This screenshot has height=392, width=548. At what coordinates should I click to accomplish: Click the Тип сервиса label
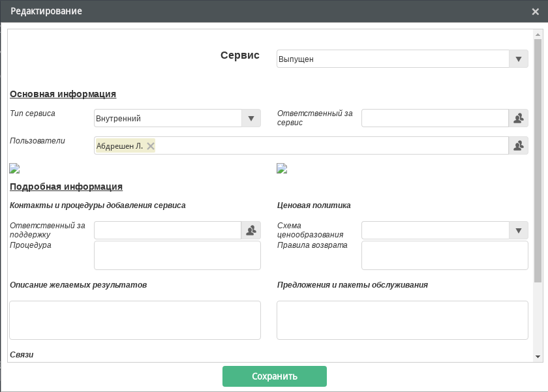[x=33, y=113]
